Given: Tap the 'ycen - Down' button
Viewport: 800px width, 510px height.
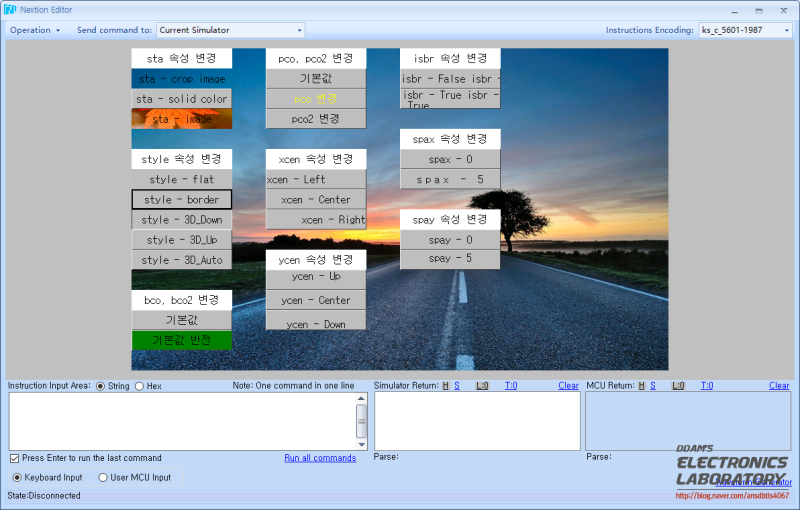Looking at the screenshot, I should [x=316, y=320].
